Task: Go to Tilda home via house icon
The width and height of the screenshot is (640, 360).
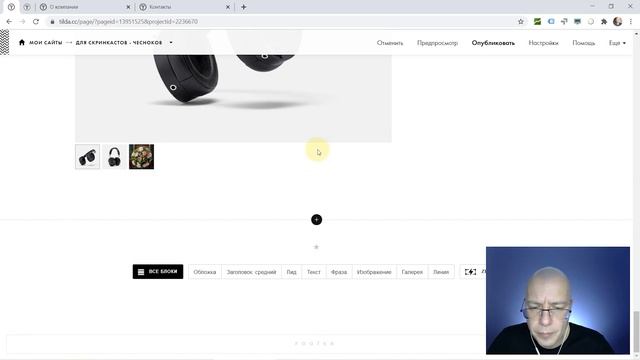Action: click(x=22, y=42)
